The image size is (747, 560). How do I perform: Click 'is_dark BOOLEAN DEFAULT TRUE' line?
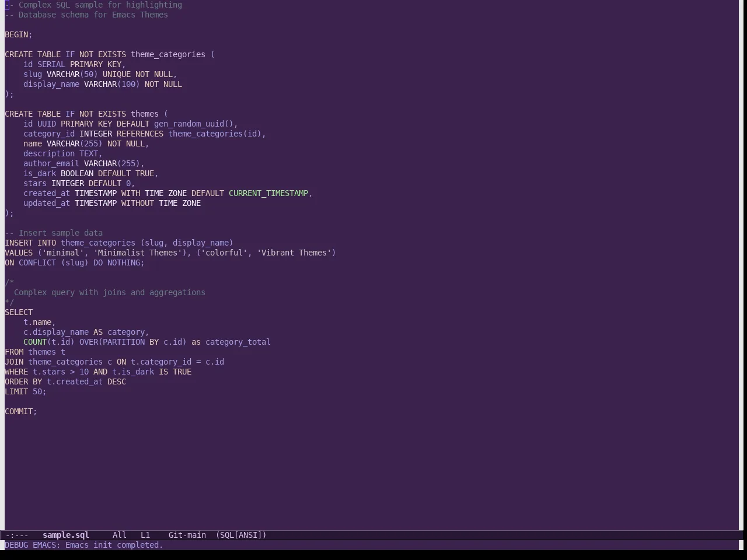(91, 173)
